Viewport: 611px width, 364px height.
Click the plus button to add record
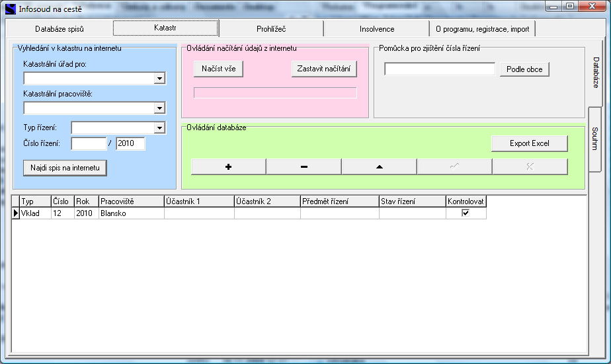click(x=228, y=167)
